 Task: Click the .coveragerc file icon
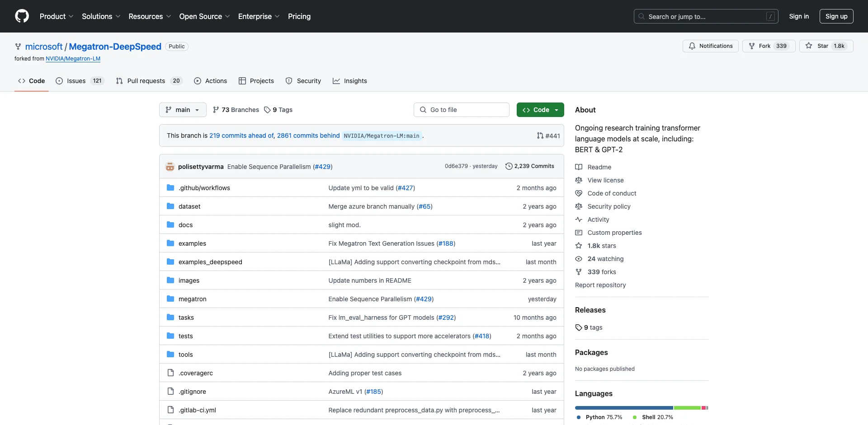[x=170, y=373]
